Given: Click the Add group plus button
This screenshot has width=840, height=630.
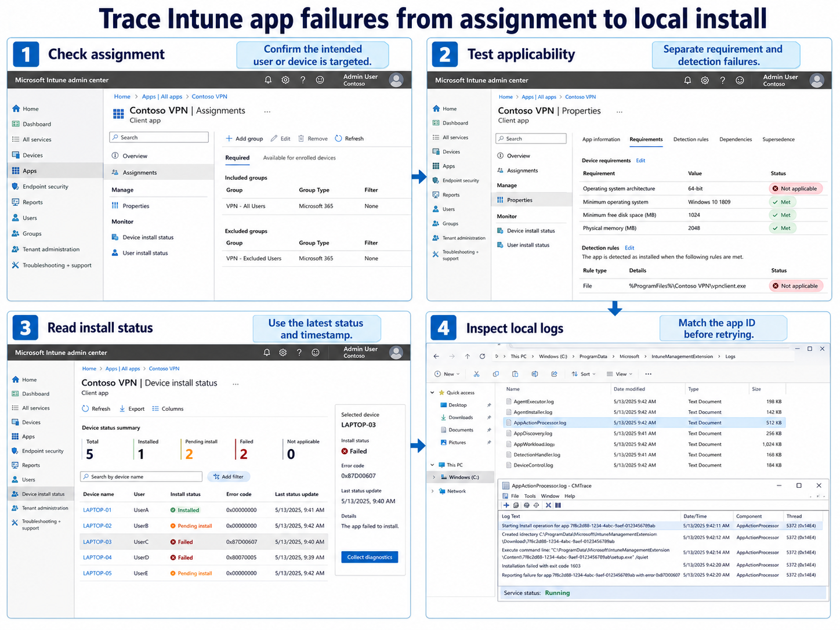Looking at the screenshot, I should click(x=244, y=139).
